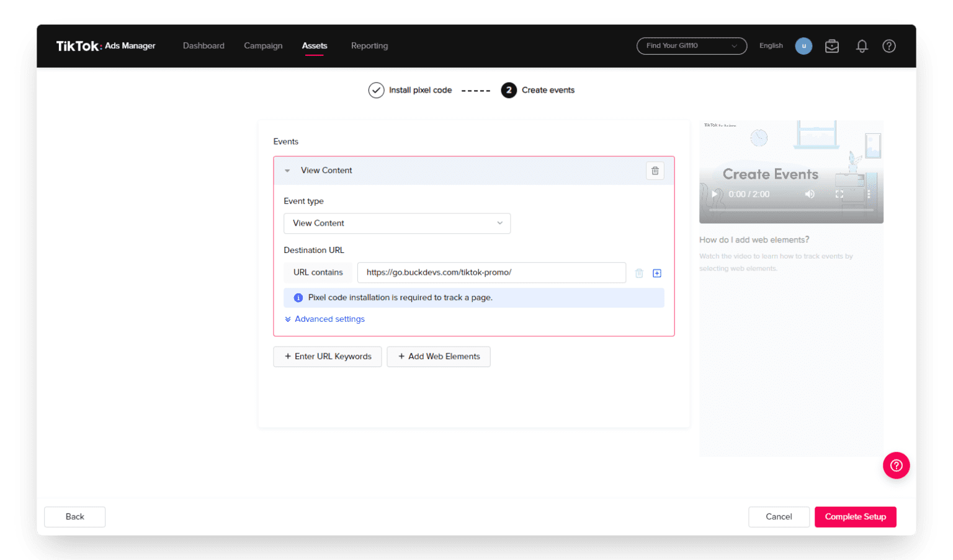Viewport: 953px width, 560px height.
Task: Click Enter URL Keywords
Action: (x=328, y=357)
